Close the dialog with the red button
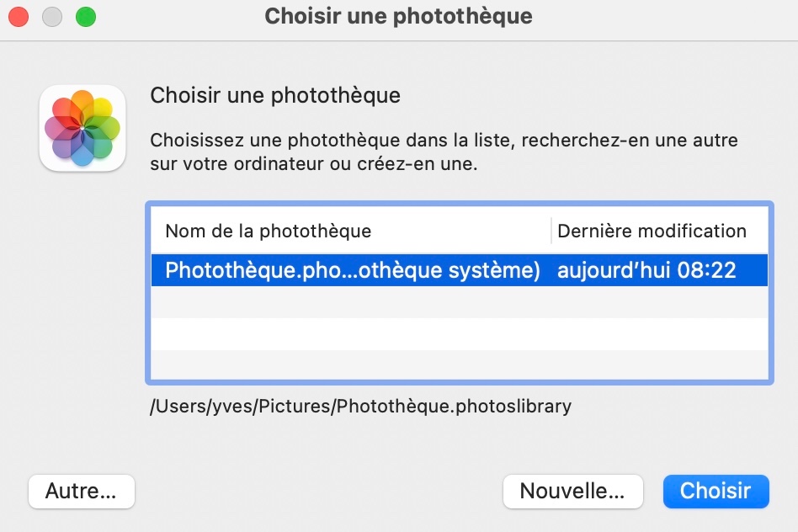Image resolution: width=798 pixels, height=532 pixels. 19,16
